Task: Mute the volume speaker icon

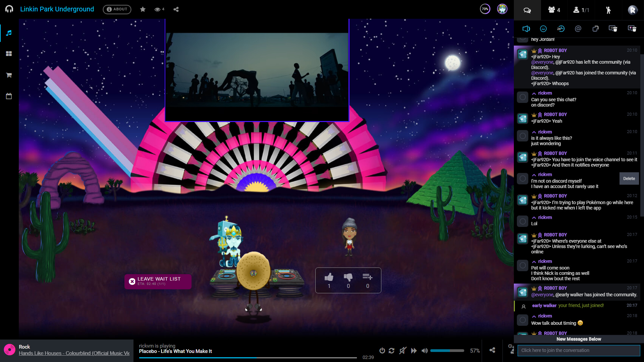Action: [425, 351]
